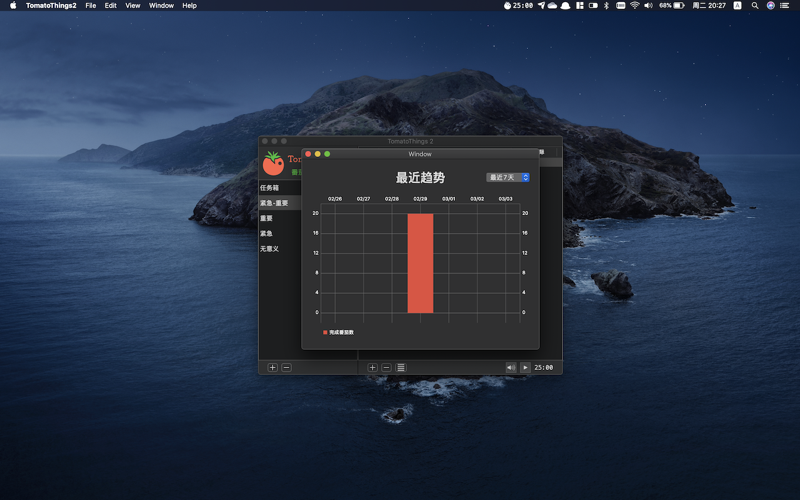Add a new list with sidebar plus button

272,367
